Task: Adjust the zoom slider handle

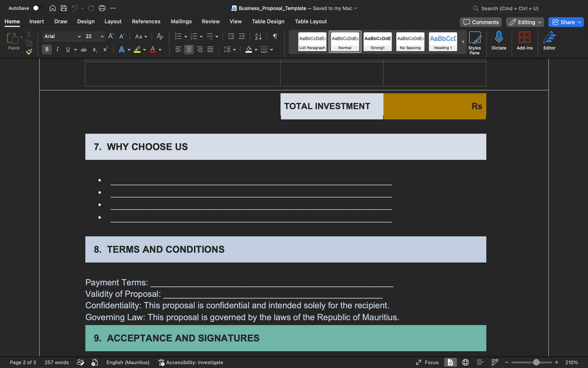Action: (x=536, y=362)
